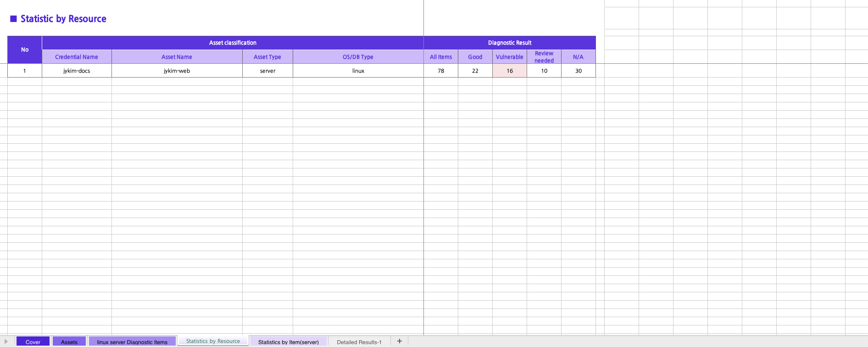868x347 pixels.
Task: Click the No header cell
Action: (x=25, y=50)
